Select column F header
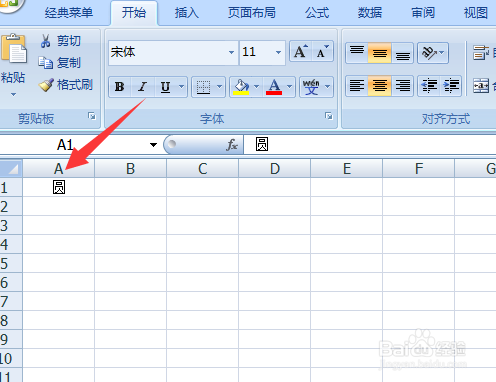The image size is (496, 382). click(x=418, y=169)
